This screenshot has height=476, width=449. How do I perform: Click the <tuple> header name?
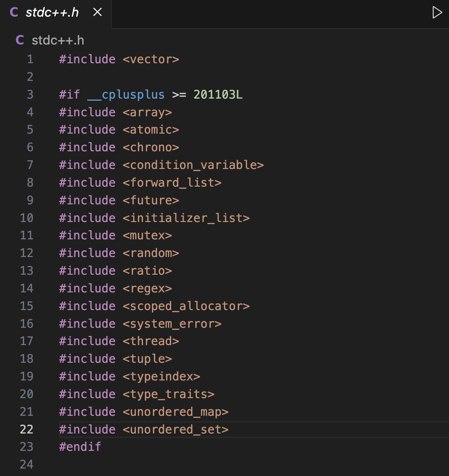point(147,359)
